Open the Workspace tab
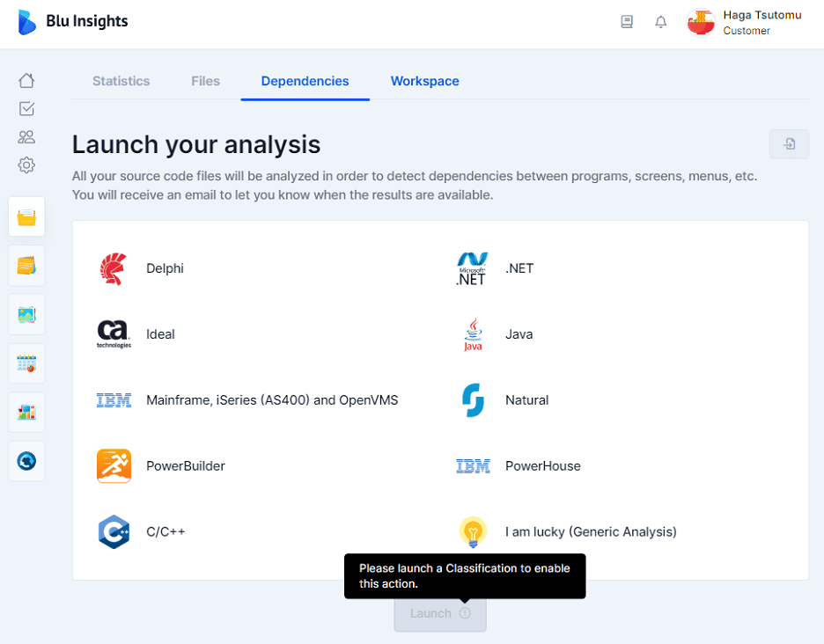Image resolution: width=824 pixels, height=644 pixels. pos(424,81)
